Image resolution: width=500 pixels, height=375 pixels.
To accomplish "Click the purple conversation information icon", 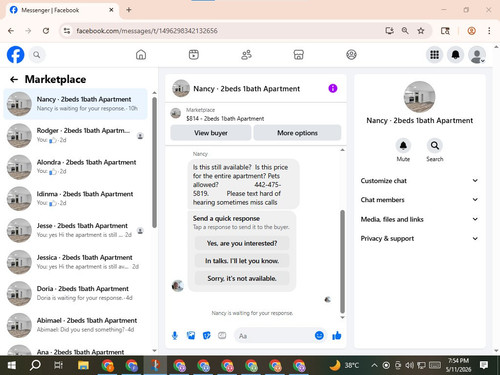I will pos(333,88).
